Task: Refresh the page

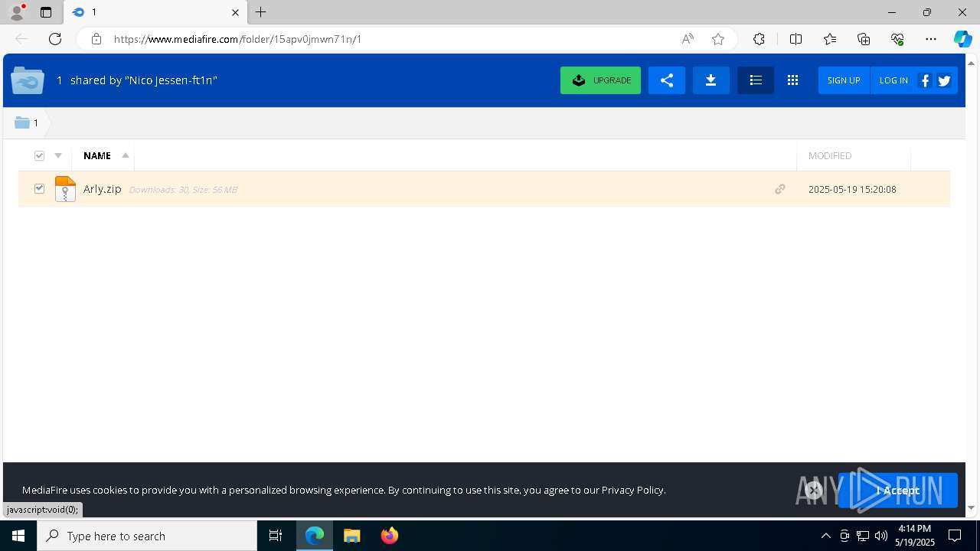Action: 55,39
